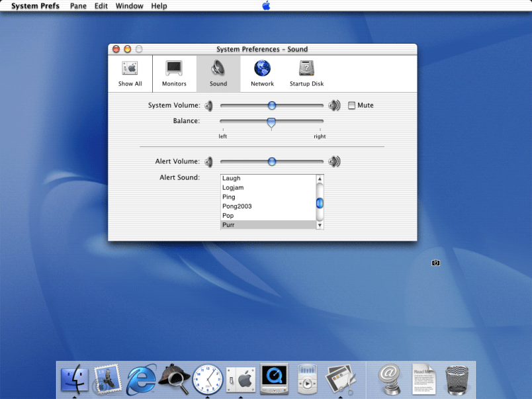Open the Monitors preference pane

174,72
